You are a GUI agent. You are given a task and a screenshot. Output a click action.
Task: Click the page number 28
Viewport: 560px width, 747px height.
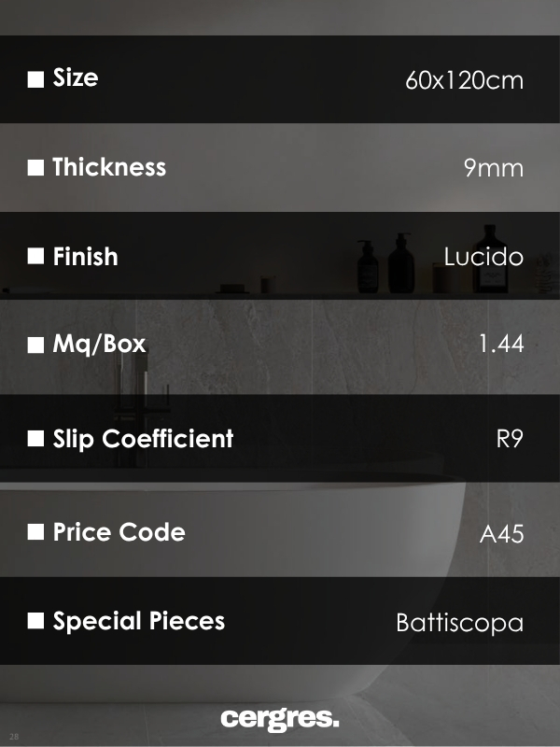pos(14,737)
